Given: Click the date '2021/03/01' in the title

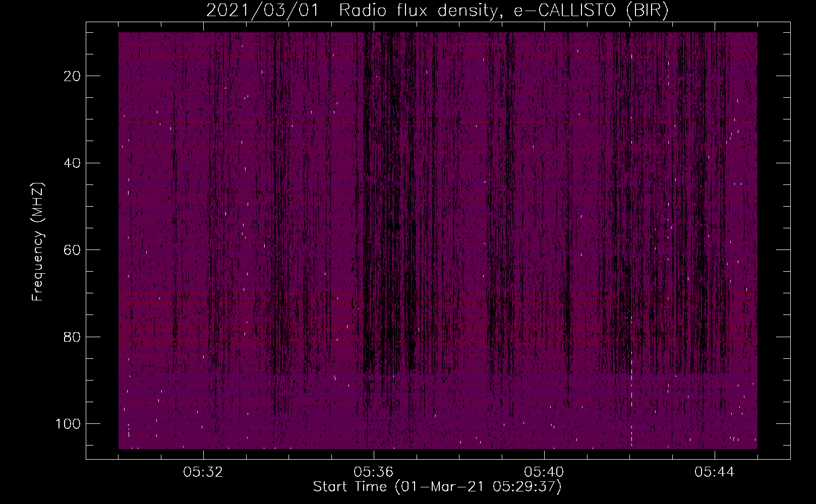Looking at the screenshot, I should [262, 11].
